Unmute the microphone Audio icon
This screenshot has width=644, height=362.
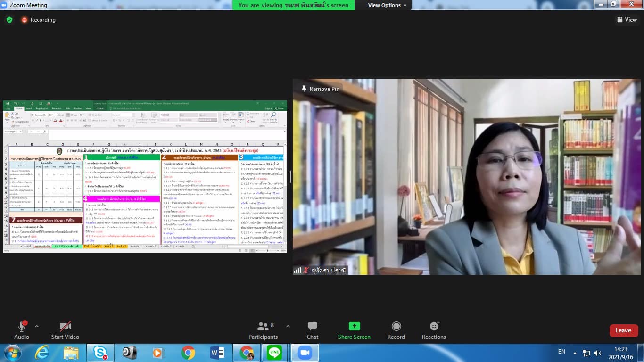coord(22,326)
